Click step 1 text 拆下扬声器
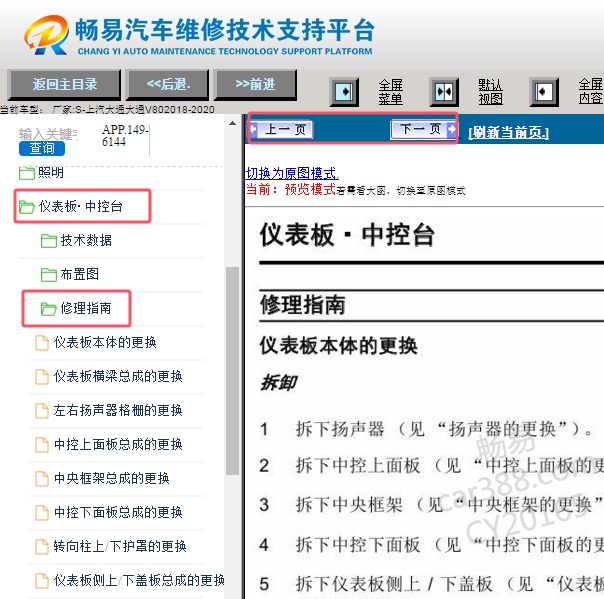The height and width of the screenshot is (599, 604). pyautogui.click(x=340, y=429)
